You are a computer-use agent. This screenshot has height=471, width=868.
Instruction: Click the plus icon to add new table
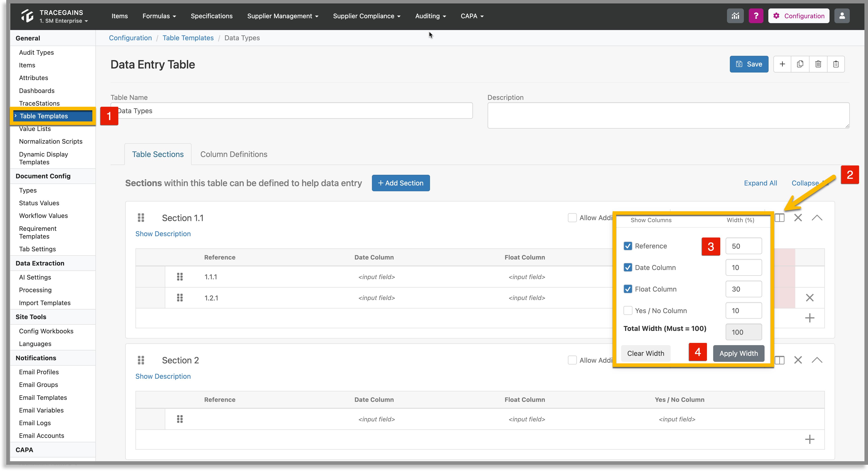click(782, 64)
